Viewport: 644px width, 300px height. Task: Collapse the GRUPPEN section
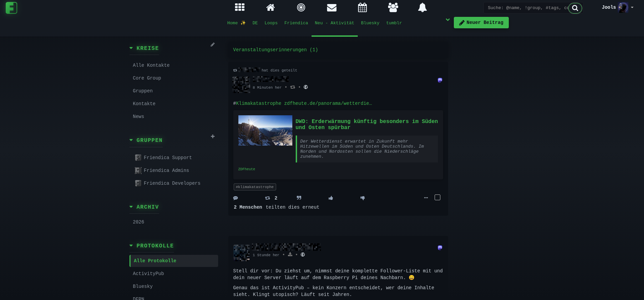coord(146,140)
